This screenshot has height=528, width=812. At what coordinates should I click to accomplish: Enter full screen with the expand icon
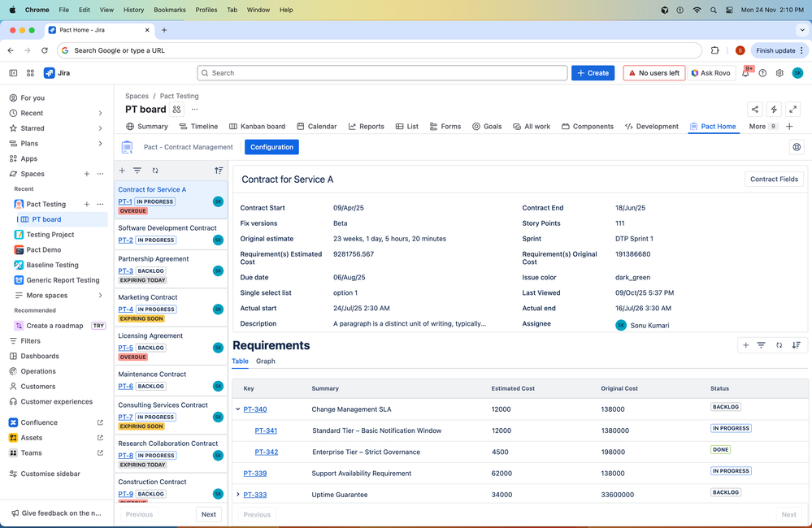point(792,109)
